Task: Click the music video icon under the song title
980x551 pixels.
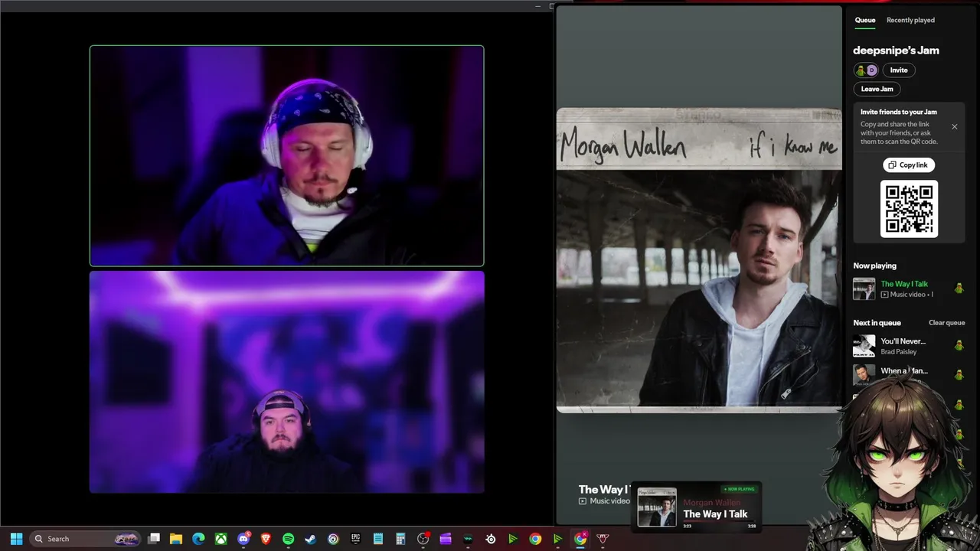Action: (583, 501)
